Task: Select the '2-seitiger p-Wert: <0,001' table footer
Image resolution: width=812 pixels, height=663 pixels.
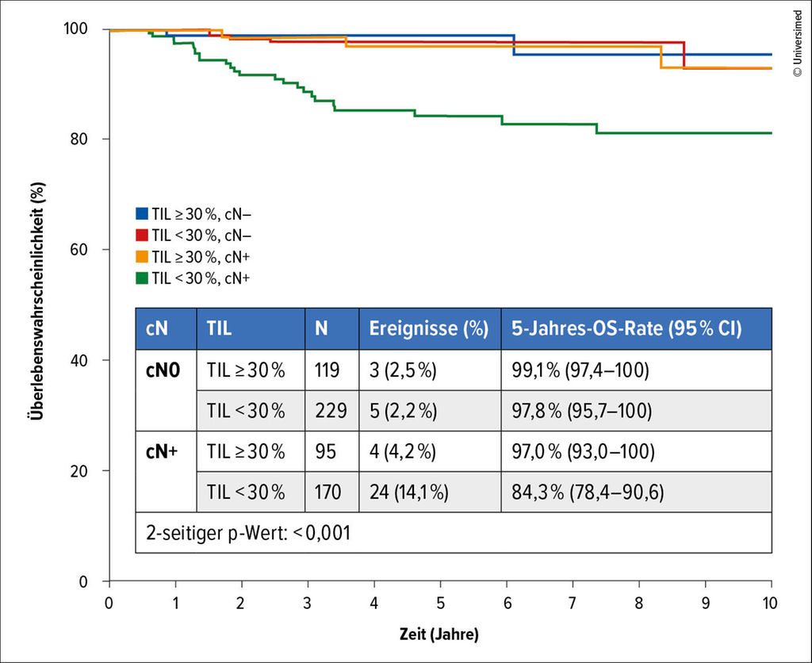Action: click(247, 531)
